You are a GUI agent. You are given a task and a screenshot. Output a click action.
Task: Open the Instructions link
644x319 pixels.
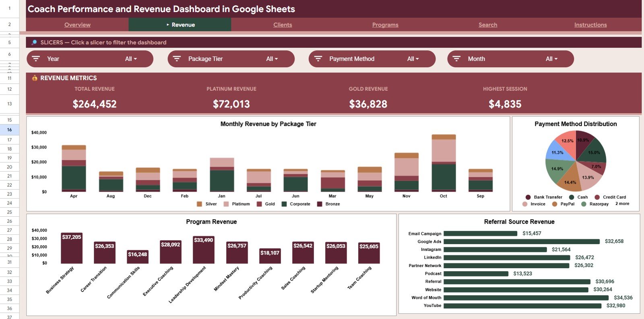(590, 25)
